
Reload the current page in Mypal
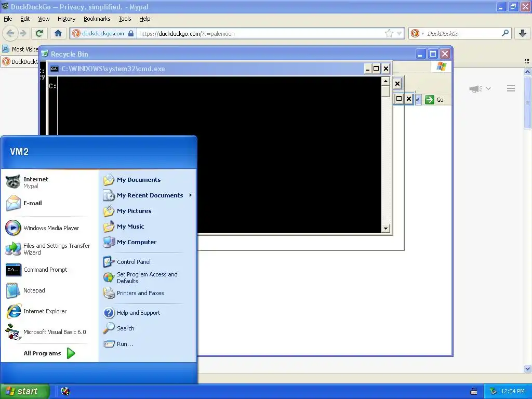coord(39,33)
